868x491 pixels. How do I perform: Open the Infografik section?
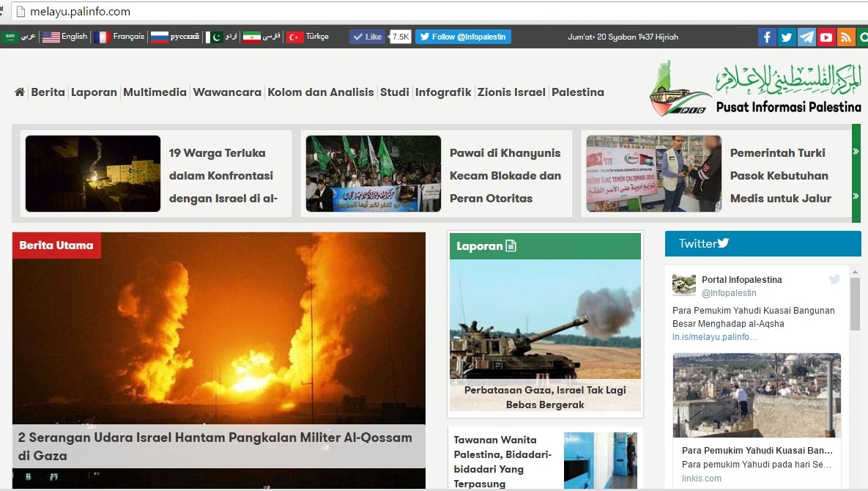443,92
